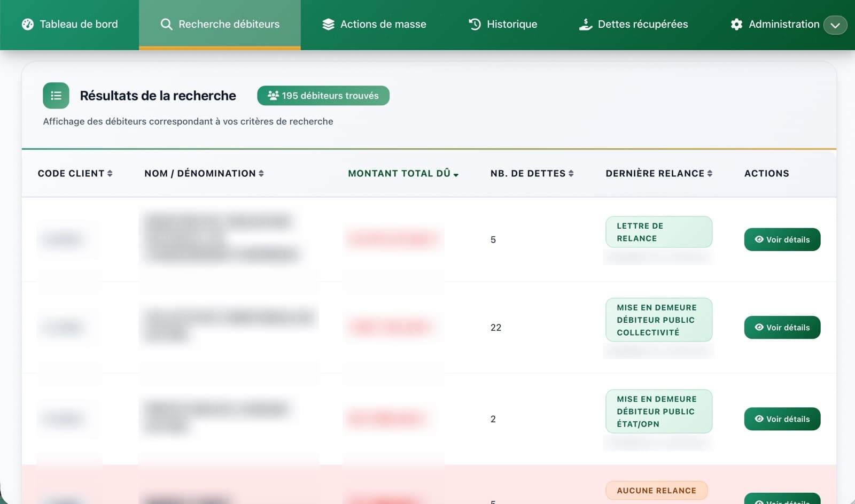The width and height of the screenshot is (855, 504).
Task: Switch to Dettes récupérées
Action: 634,25
